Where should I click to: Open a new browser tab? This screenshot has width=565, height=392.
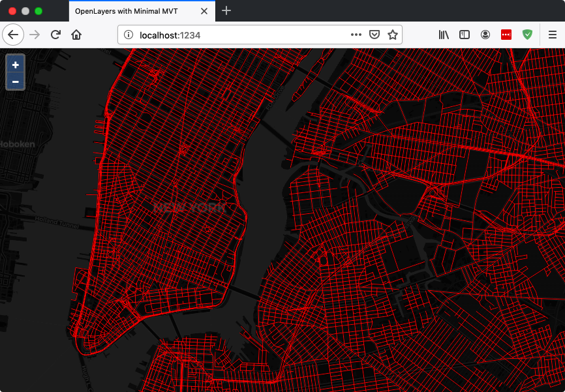pyautogui.click(x=226, y=11)
